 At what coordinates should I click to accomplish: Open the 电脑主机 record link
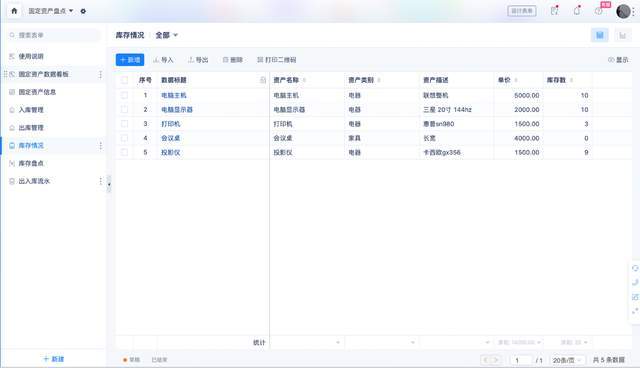pos(173,95)
